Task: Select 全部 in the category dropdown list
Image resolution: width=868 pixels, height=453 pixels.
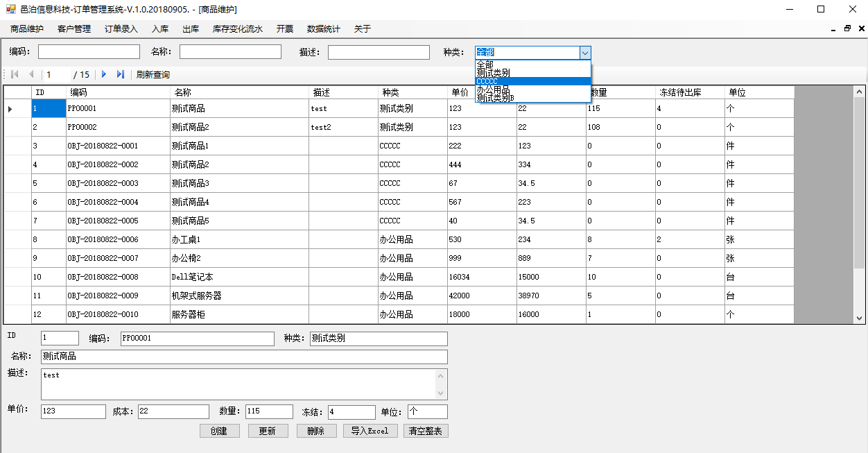Action: pyautogui.click(x=533, y=64)
